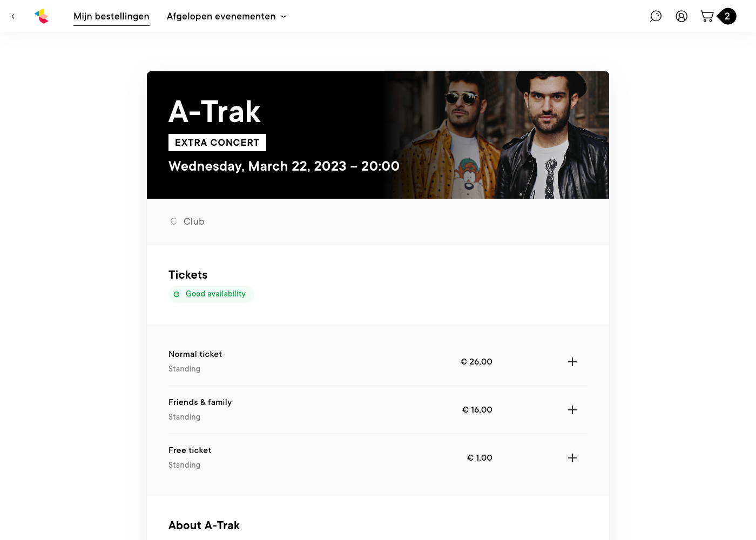Image resolution: width=756 pixels, height=540 pixels.
Task: Click the About A-Trak heading
Action: pyautogui.click(x=204, y=525)
